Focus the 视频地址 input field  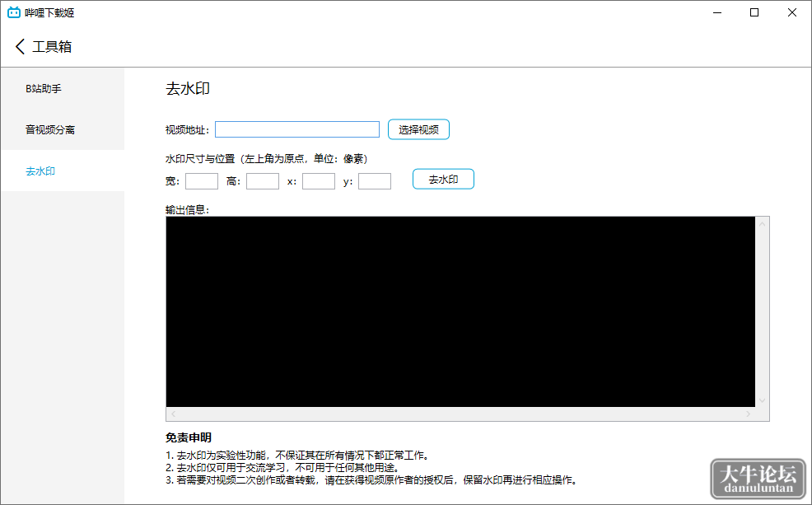click(x=297, y=129)
